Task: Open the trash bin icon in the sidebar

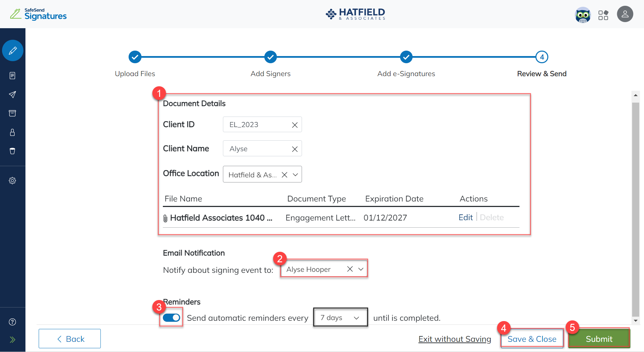Action: point(13,151)
